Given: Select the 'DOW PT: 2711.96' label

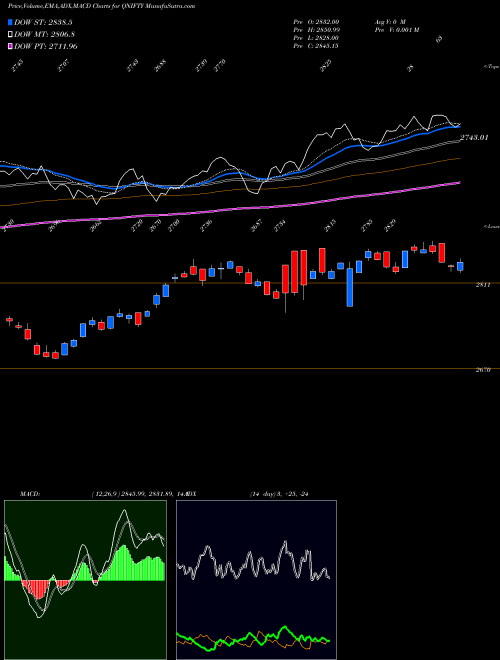Looking at the screenshot, I should coord(46,46).
